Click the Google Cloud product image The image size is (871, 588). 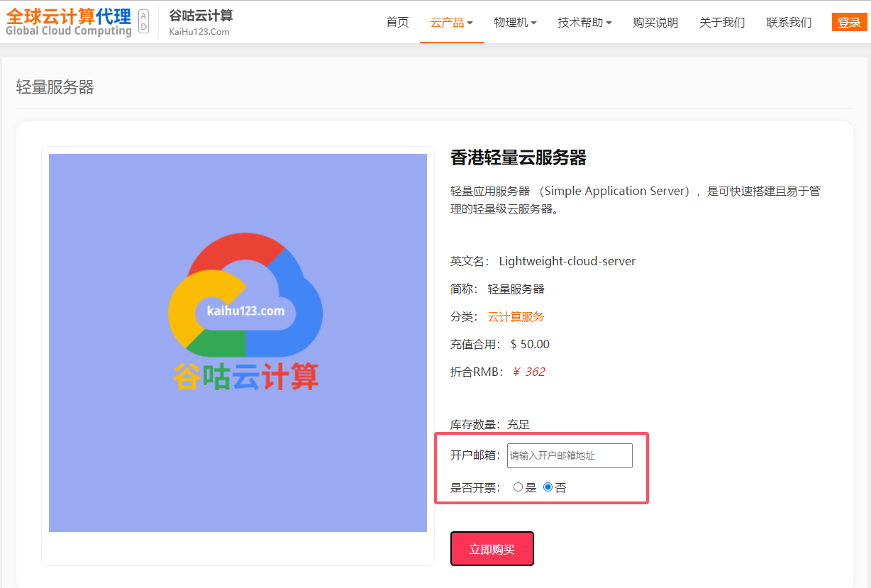tap(238, 343)
